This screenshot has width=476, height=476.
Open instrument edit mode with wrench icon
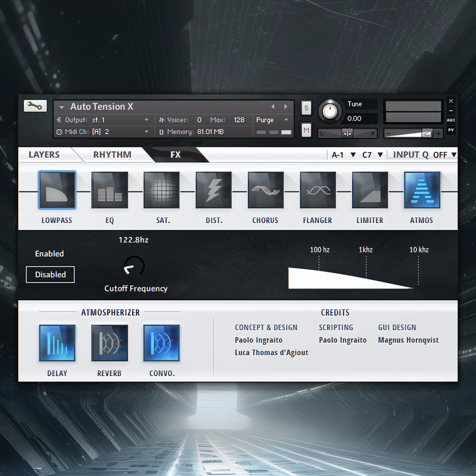tap(35, 106)
